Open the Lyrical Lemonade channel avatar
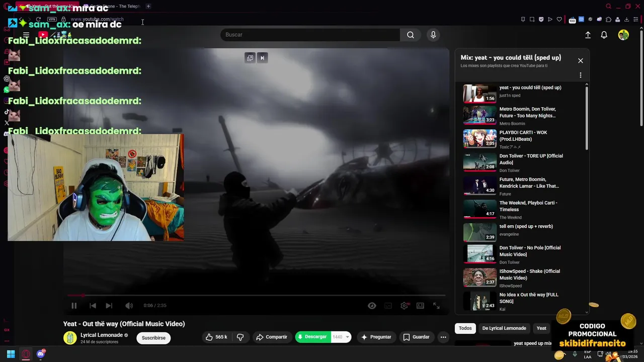 pyautogui.click(x=70, y=338)
